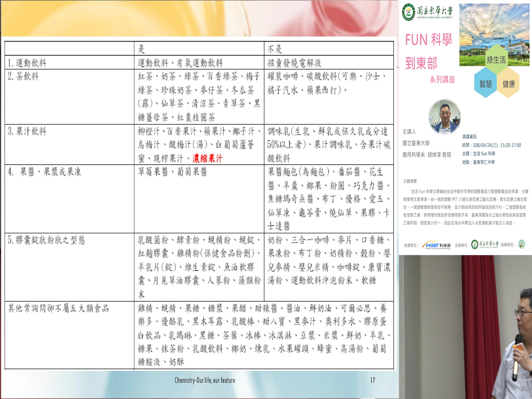532x399 pixels.
Task: Click the pink 系列講座 label
Action: [442, 79]
